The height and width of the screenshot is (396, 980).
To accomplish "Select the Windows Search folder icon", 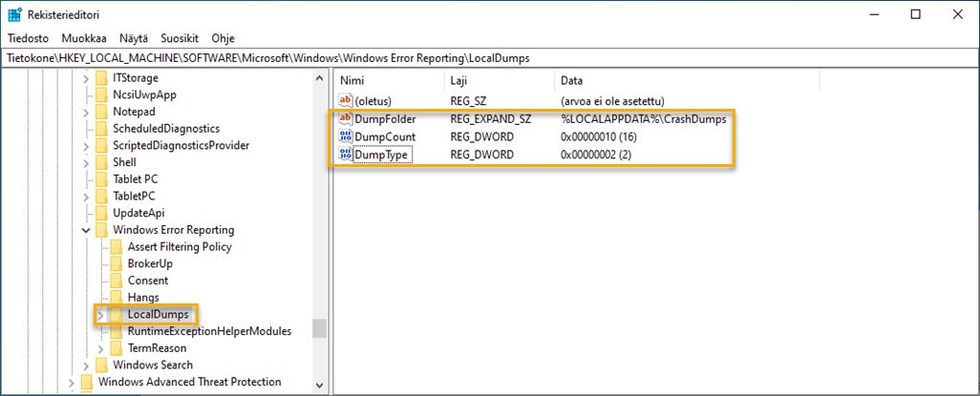I will click(101, 365).
